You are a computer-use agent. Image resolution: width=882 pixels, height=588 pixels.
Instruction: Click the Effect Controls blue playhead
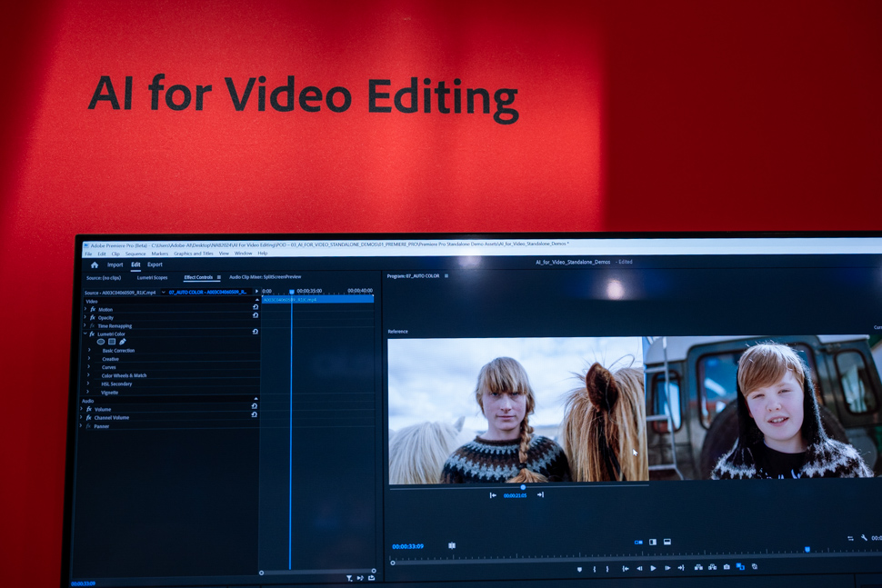click(291, 293)
